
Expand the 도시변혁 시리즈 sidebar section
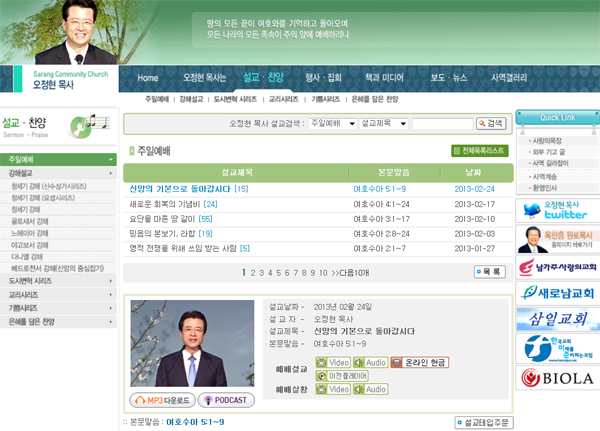[x=59, y=282]
